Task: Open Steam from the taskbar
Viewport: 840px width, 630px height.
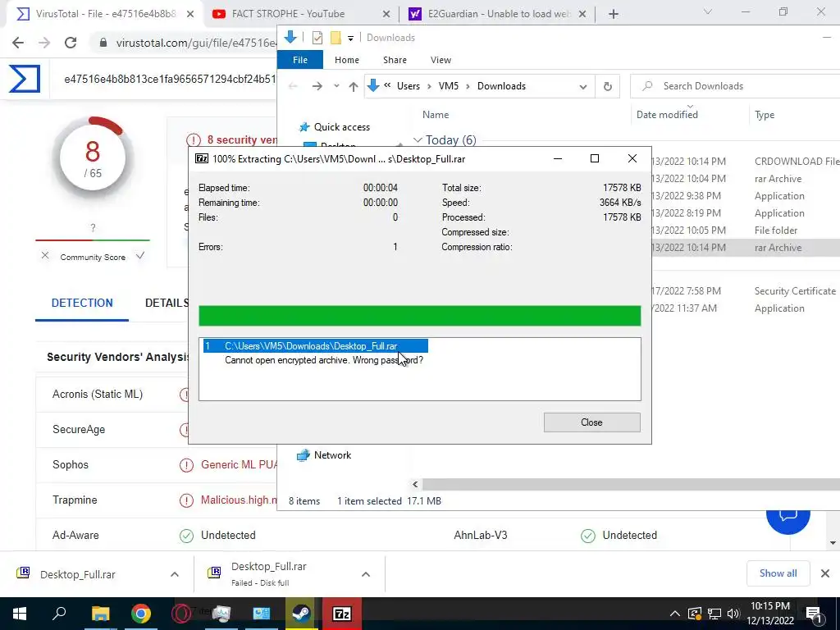Action: pyautogui.click(x=302, y=614)
